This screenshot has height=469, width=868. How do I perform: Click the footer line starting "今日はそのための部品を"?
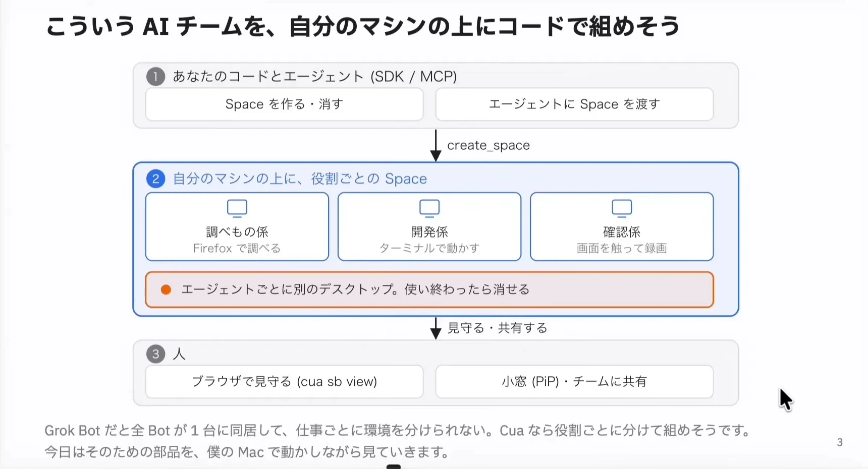tap(247, 452)
